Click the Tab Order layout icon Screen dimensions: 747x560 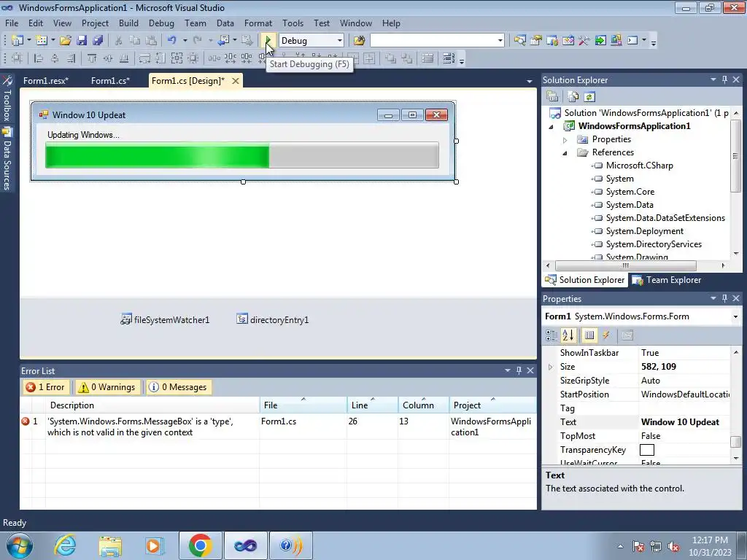click(x=449, y=58)
